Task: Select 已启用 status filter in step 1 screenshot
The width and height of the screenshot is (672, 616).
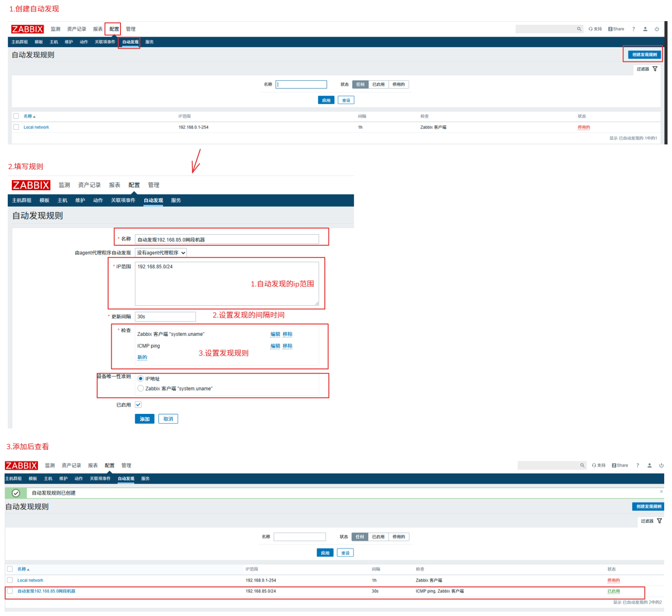Action: (378, 84)
